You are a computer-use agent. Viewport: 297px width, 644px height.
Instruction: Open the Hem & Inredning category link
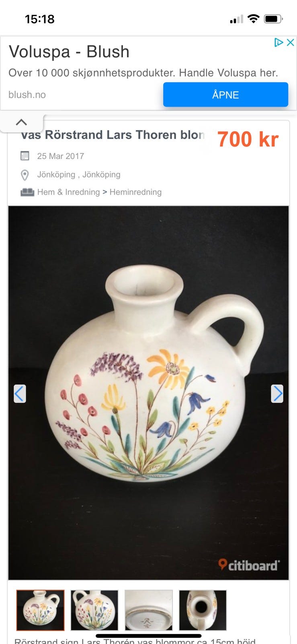point(68,192)
